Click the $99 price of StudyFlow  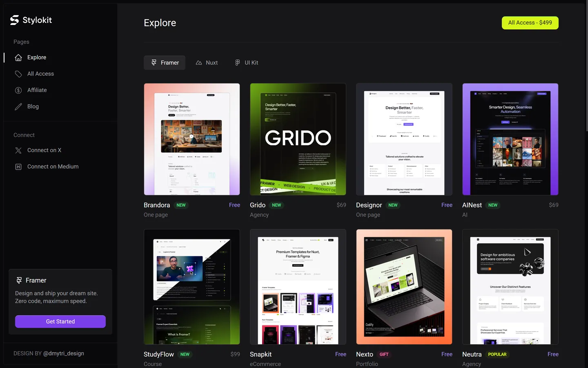click(x=235, y=355)
